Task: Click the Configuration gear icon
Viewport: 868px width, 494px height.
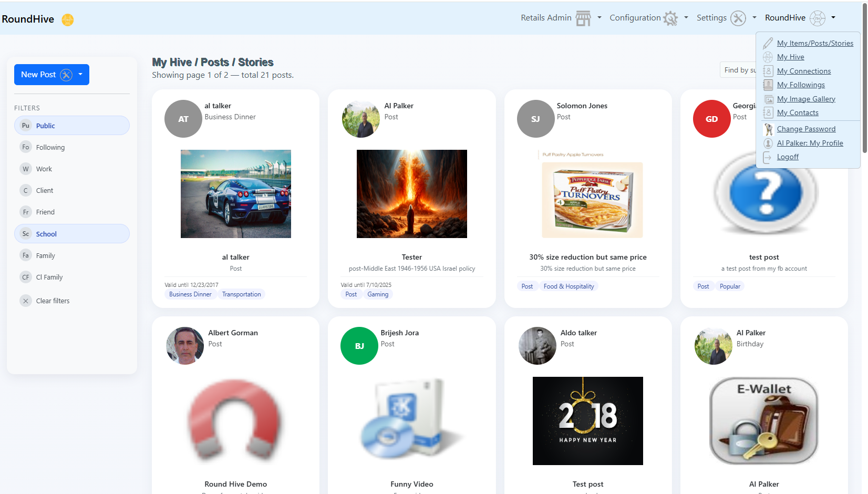Action: [x=670, y=18]
